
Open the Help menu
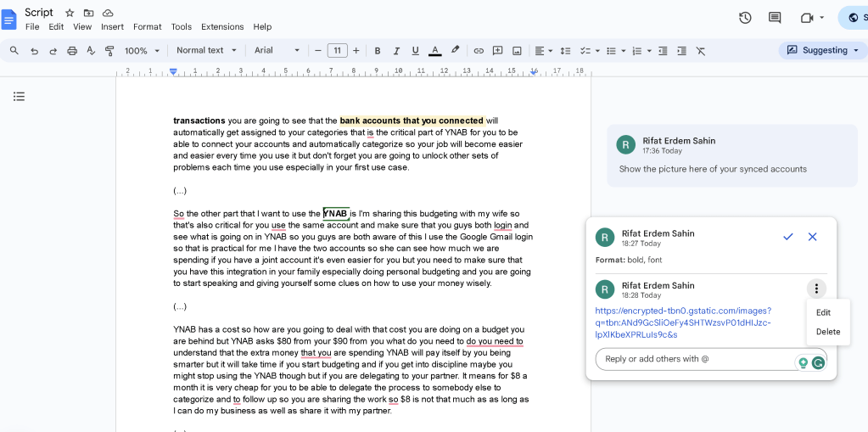(x=262, y=26)
